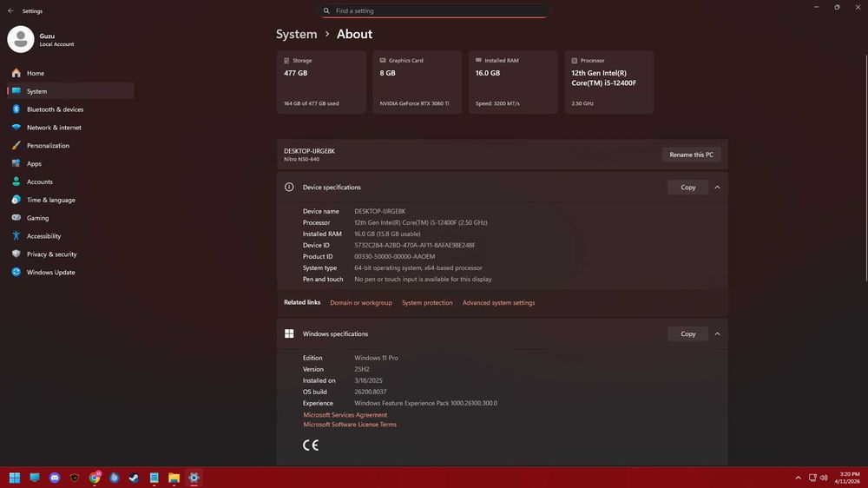Image resolution: width=868 pixels, height=488 pixels.
Task: Click the Device ID value 5732C284-A2BD-470A
Action: 415,245
